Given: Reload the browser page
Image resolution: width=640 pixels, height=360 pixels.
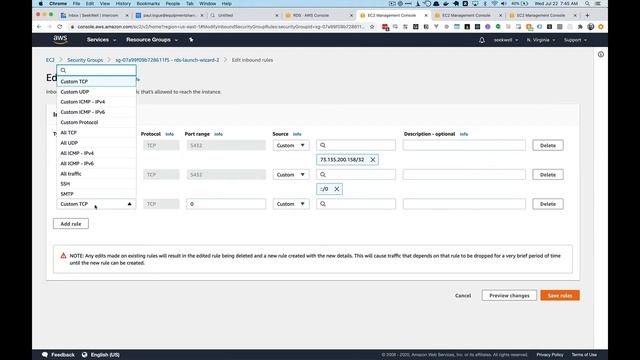Looking at the screenshot, I should 60,27.
